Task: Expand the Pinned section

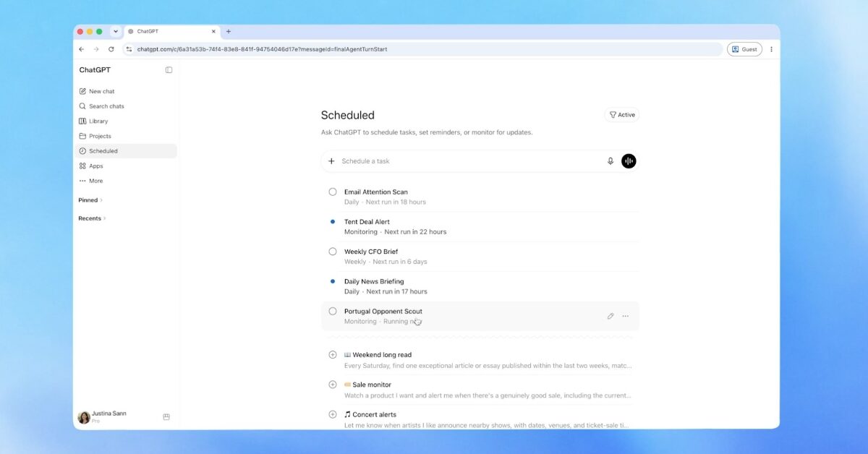Action: [x=90, y=200]
